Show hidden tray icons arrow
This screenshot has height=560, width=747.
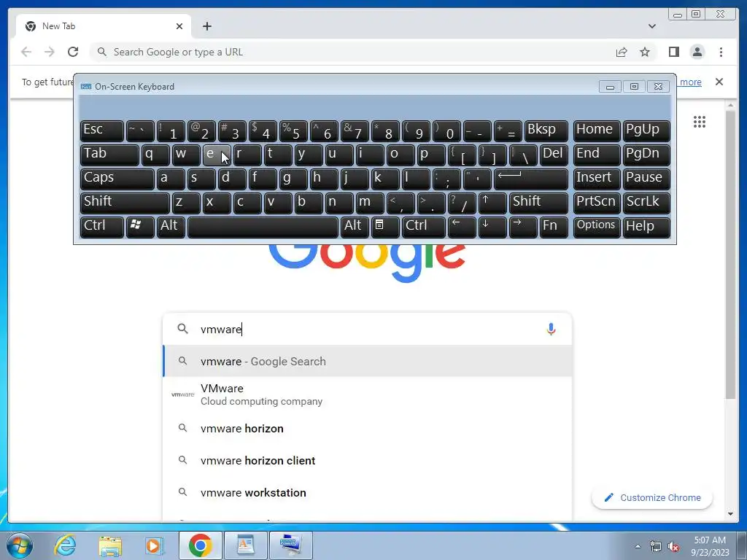[638, 546]
